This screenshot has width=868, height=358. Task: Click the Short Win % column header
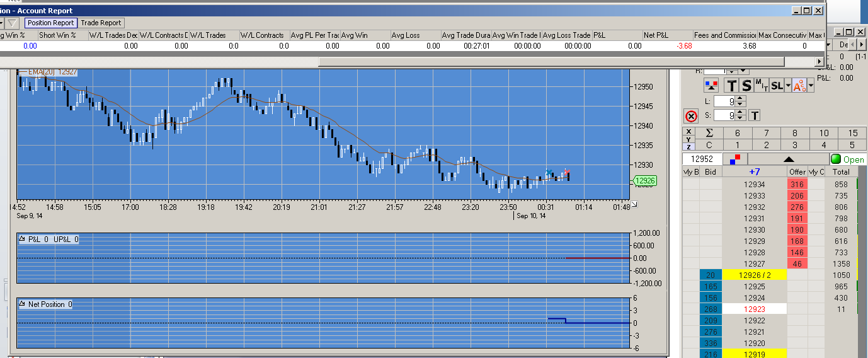pos(63,35)
